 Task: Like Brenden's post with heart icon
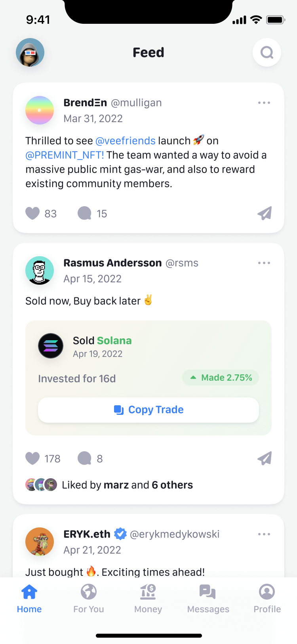click(x=32, y=213)
